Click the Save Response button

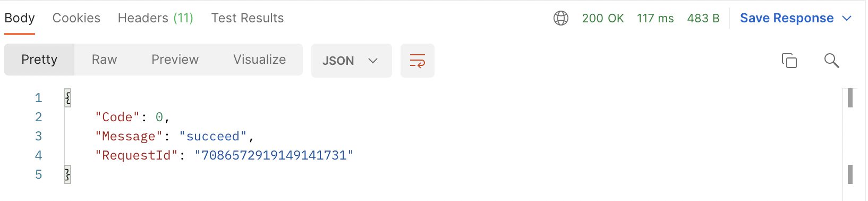pyautogui.click(x=787, y=18)
